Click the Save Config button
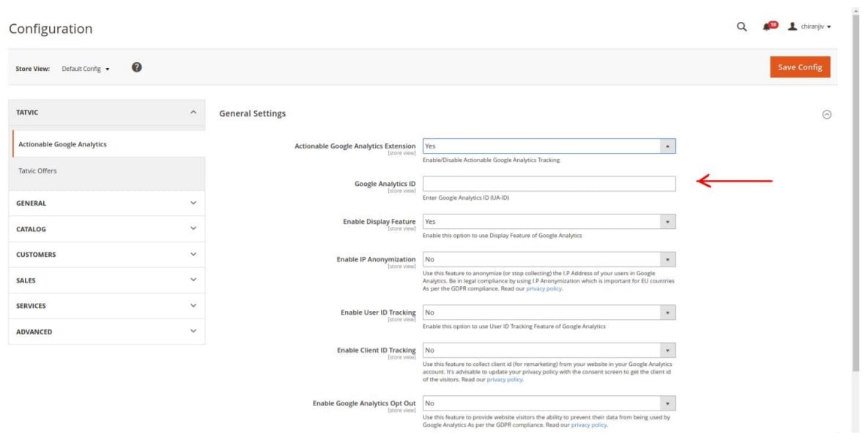 tap(800, 67)
